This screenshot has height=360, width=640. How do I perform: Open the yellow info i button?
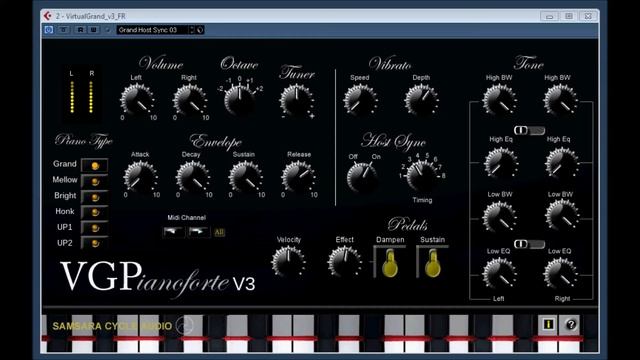click(548, 324)
